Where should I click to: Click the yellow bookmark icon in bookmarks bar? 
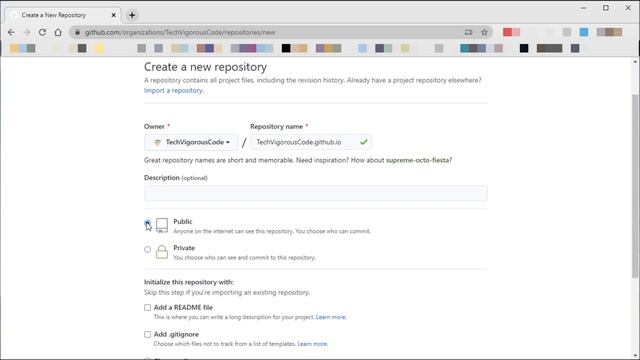tap(100, 48)
